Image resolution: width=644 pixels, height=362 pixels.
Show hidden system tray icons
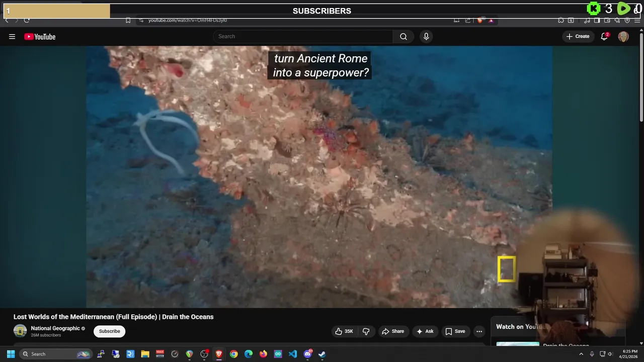tap(581, 354)
